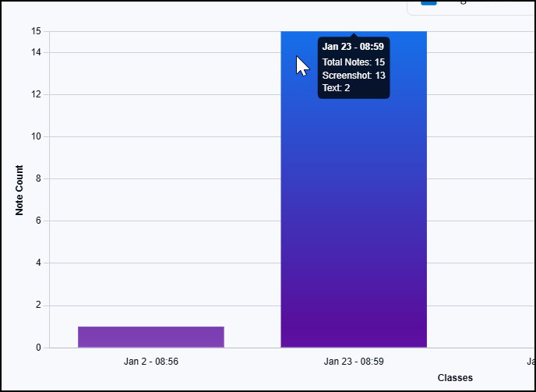The image size is (536, 392).
Task: Click the y-axis value 8
Action: click(38, 178)
